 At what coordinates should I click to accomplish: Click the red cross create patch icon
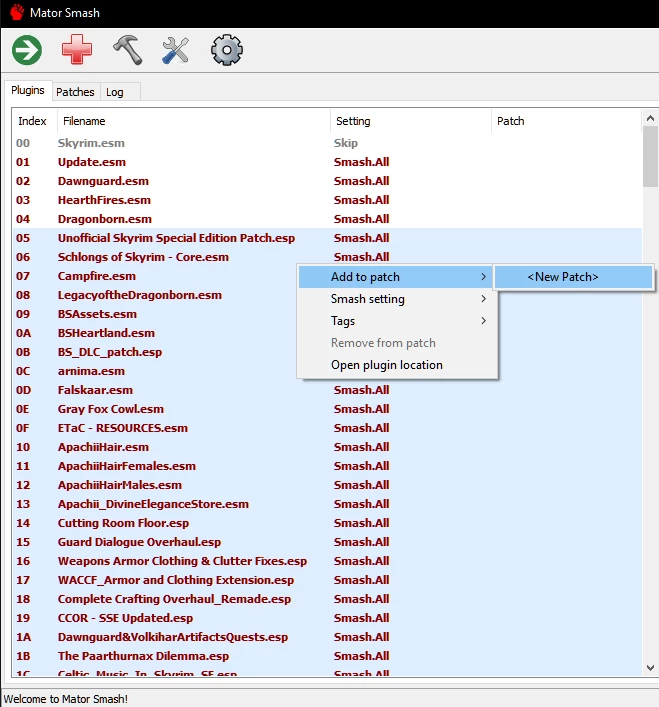[x=77, y=50]
